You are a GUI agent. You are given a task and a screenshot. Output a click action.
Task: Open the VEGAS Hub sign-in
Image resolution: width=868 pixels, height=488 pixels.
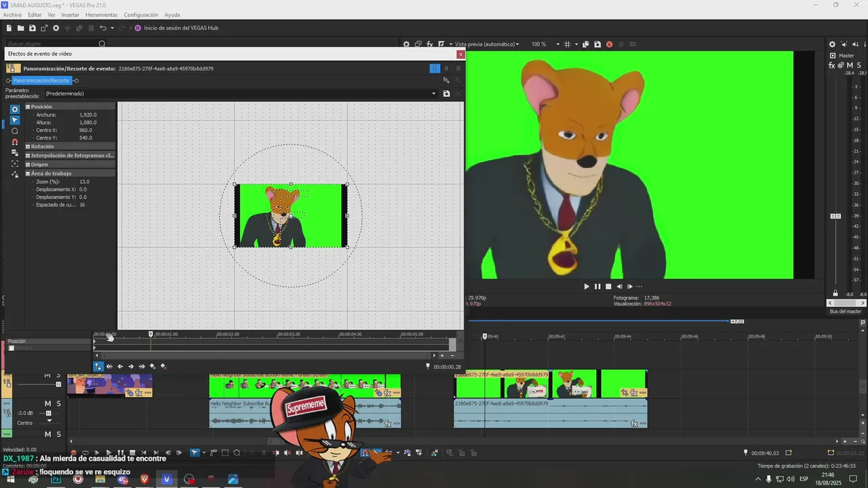pyautogui.click(x=176, y=28)
